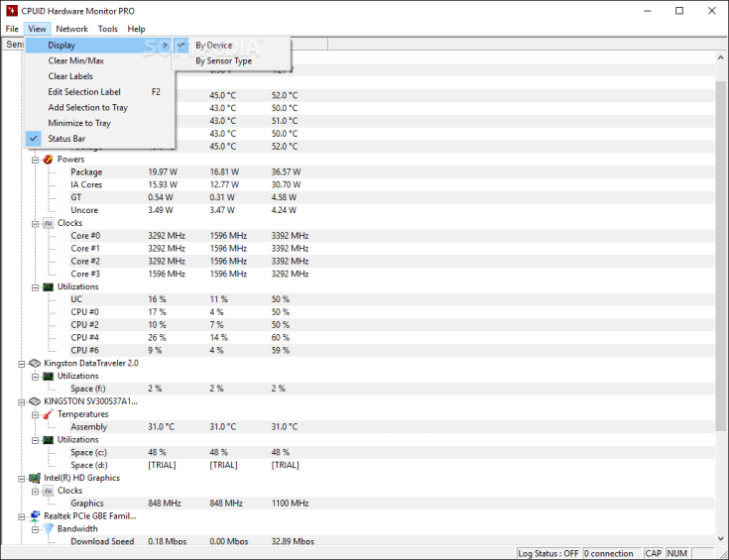Choose Clear Min/Max from View menu
Image resolution: width=729 pixels, height=560 pixels.
(75, 61)
